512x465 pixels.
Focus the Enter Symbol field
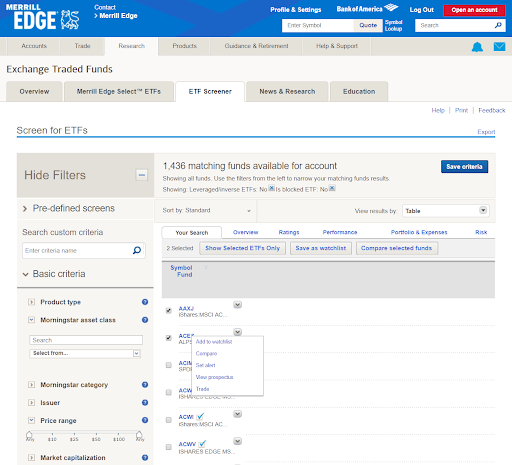click(x=318, y=25)
